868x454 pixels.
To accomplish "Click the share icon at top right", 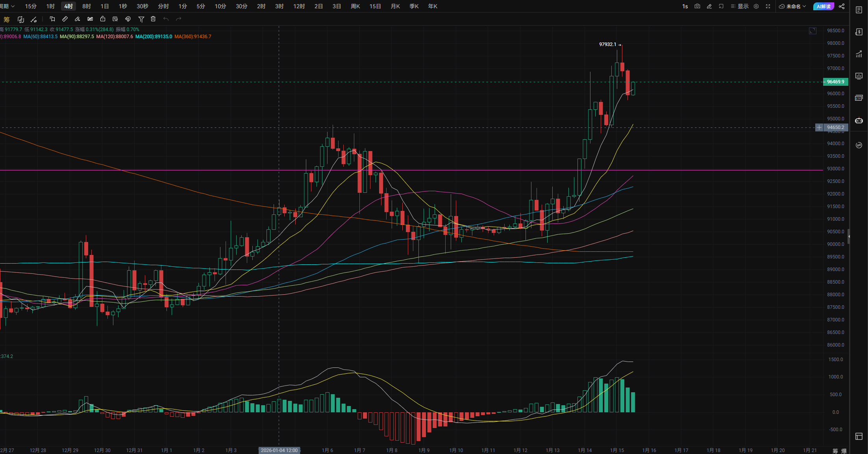I will point(842,6).
